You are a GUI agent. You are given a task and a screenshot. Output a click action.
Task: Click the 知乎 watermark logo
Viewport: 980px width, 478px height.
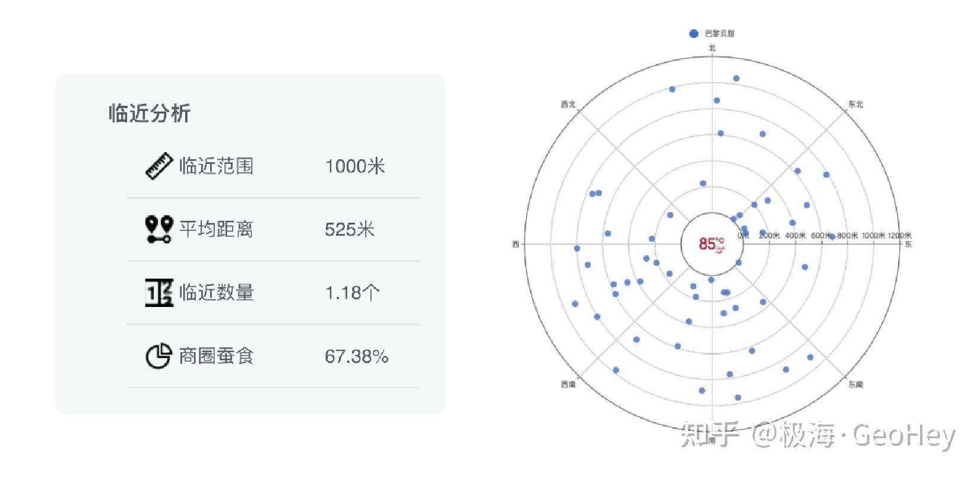click(710, 435)
